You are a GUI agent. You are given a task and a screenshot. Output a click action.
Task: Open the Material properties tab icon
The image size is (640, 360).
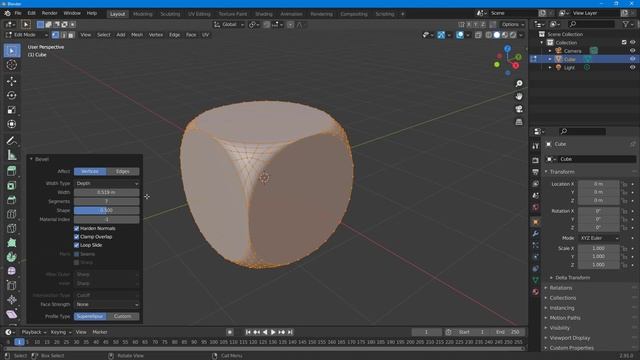pyautogui.click(x=536, y=291)
